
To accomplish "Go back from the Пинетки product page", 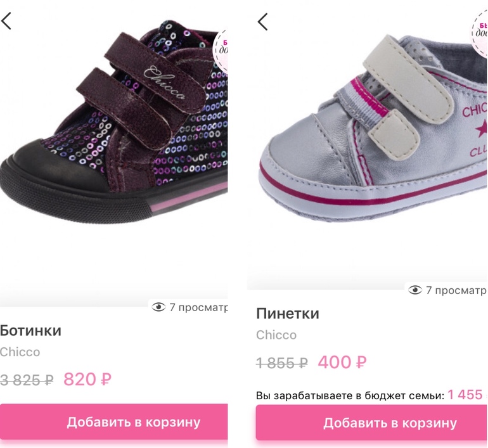I will pyautogui.click(x=262, y=22).
